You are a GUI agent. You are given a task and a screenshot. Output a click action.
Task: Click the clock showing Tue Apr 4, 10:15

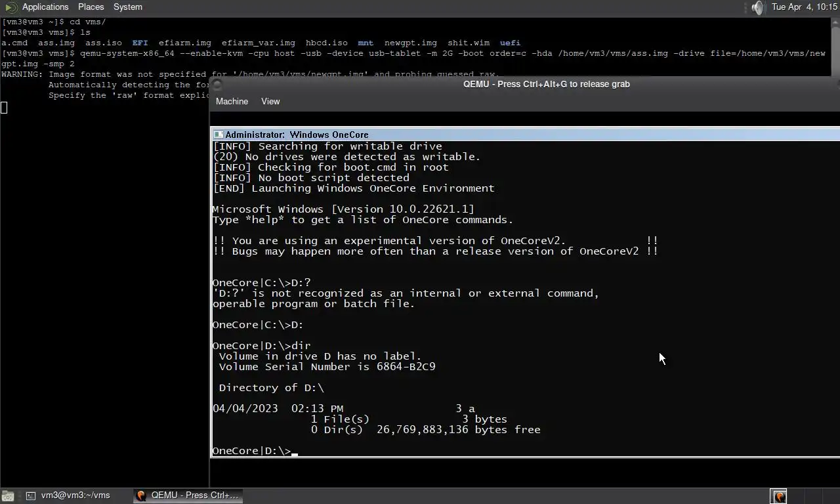coord(805,7)
